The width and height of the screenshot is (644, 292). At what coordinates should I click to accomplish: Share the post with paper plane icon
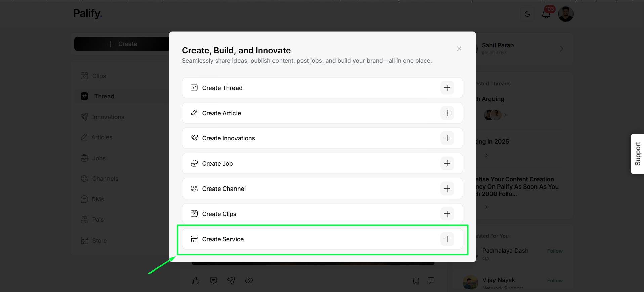[231, 280]
